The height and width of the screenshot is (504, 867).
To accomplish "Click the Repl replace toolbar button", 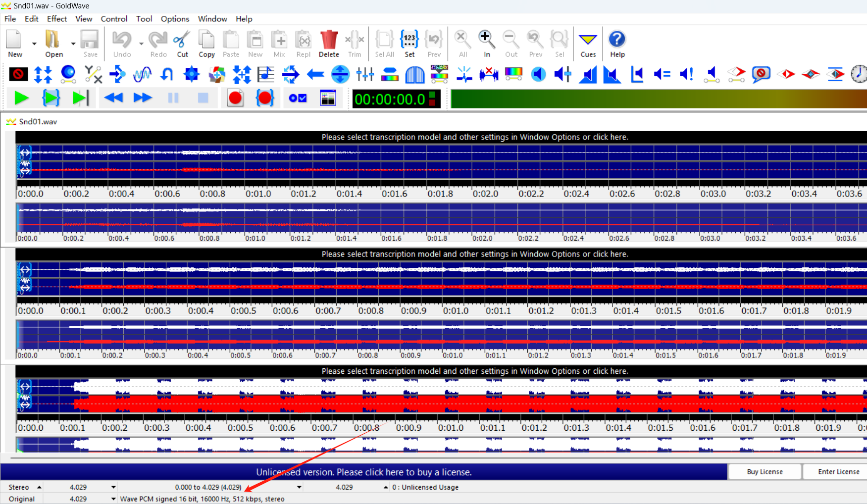I will point(304,44).
